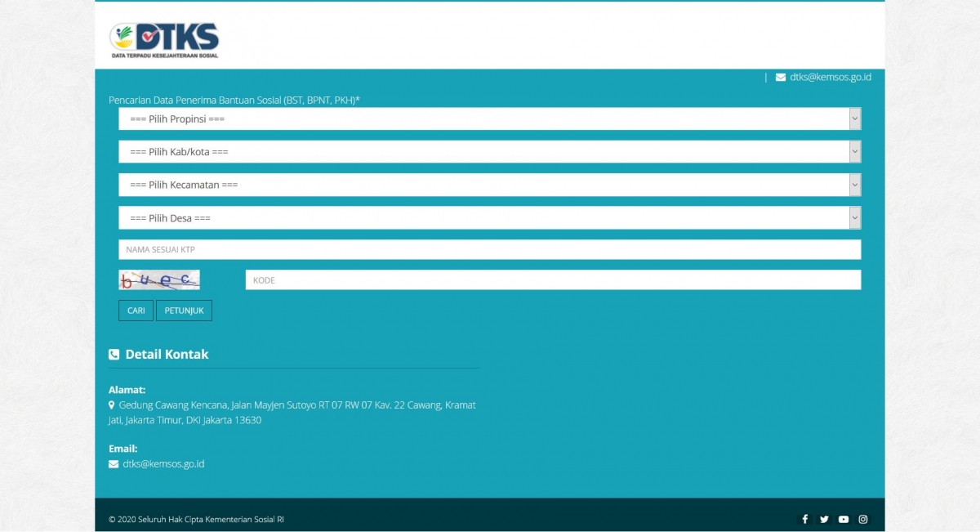Open the dtks@kemsos.go.id link in top bar
This screenshot has width=980, height=532.
pyautogui.click(x=831, y=78)
